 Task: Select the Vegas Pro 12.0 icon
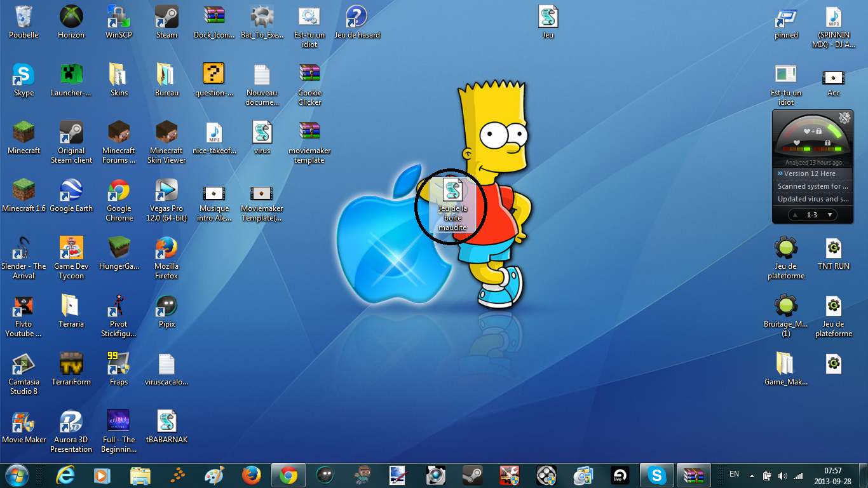[166, 200]
